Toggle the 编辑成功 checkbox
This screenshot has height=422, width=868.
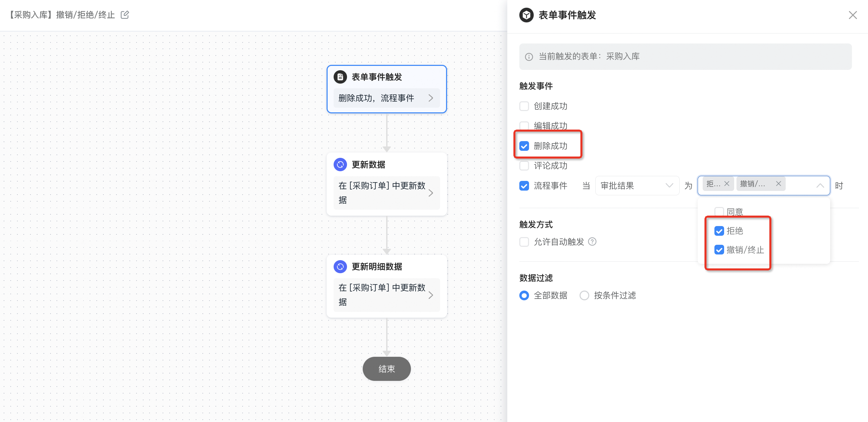pos(524,126)
